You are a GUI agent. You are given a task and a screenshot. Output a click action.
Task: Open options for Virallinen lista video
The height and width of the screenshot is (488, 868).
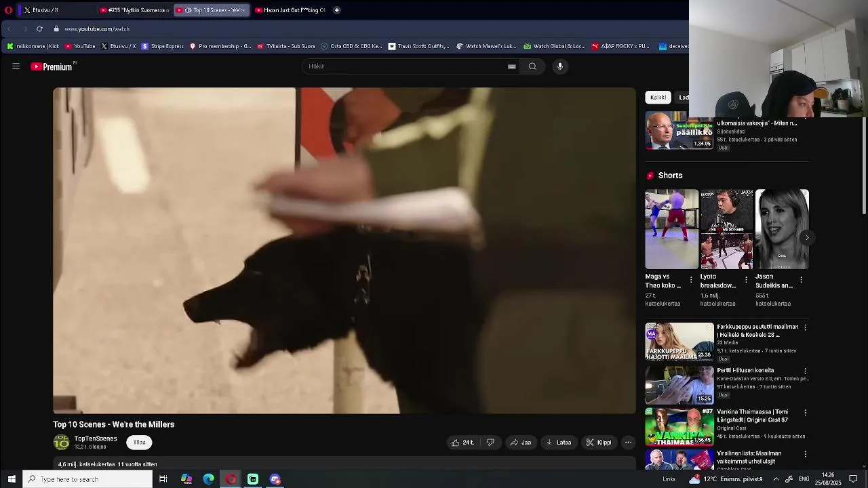click(x=805, y=454)
